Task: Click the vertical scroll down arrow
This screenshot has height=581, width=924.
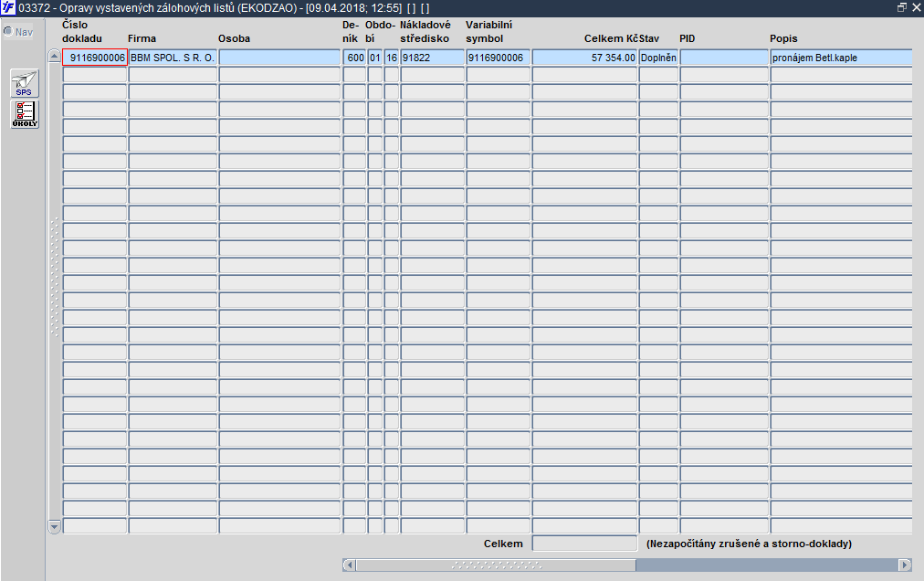Action: coord(54,527)
